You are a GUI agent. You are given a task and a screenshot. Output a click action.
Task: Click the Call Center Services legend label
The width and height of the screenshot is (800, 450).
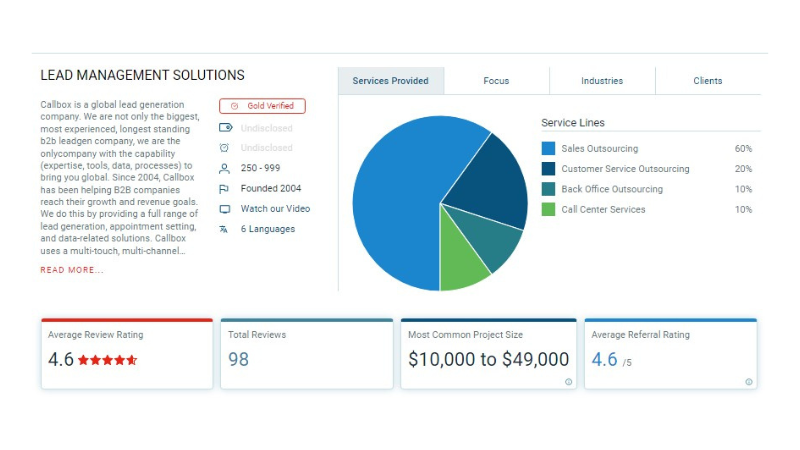tap(603, 210)
